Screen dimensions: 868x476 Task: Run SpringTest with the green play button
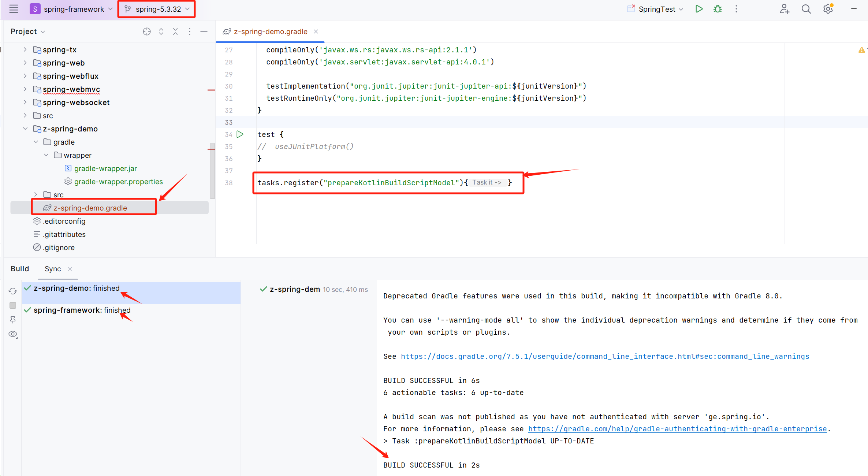point(699,9)
